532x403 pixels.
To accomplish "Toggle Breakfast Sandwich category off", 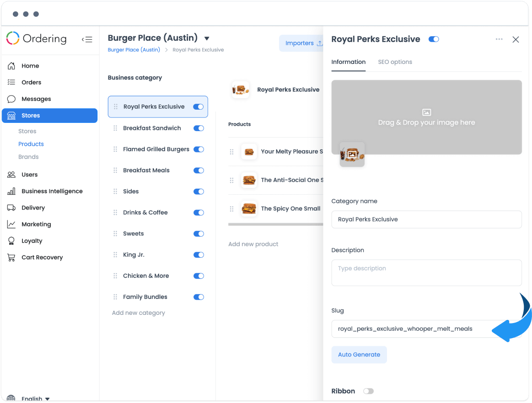I will pos(199,128).
